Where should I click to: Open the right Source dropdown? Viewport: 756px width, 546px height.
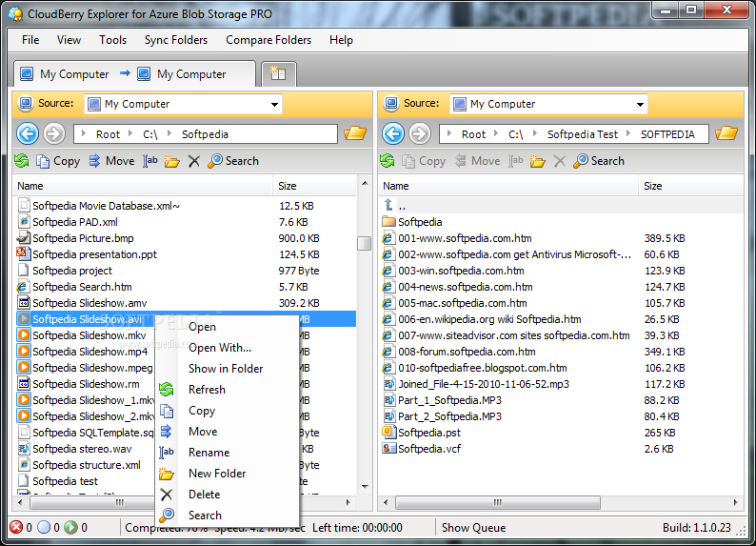640,105
